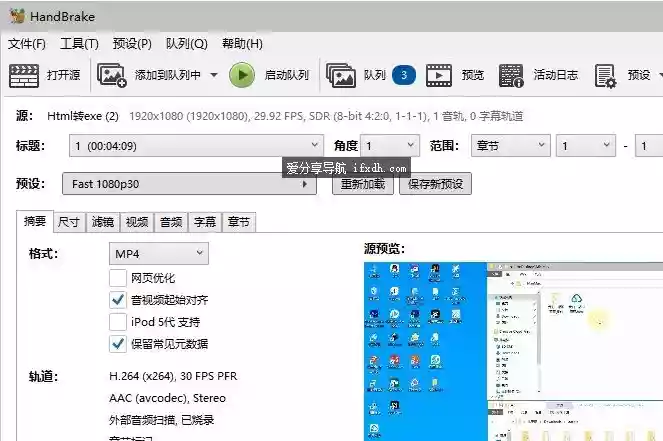Switch to the 字幕 tab

click(205, 222)
